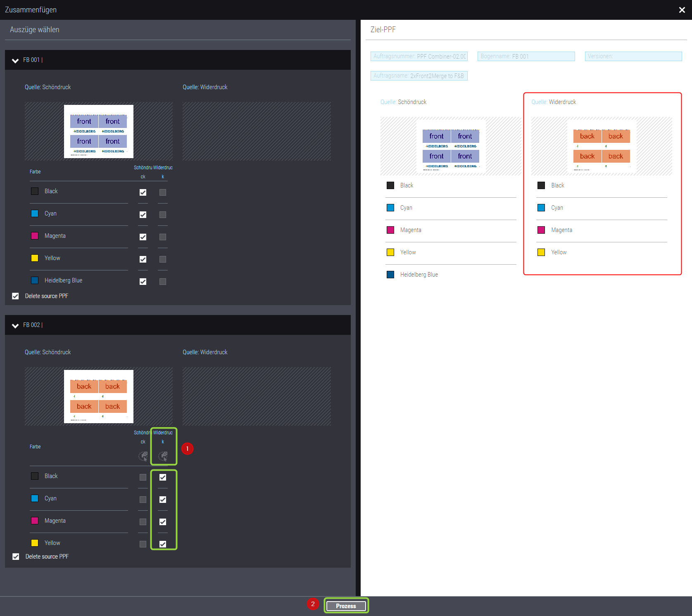
Task: Close the Zusammenfügen dialog
Action: pyautogui.click(x=682, y=10)
